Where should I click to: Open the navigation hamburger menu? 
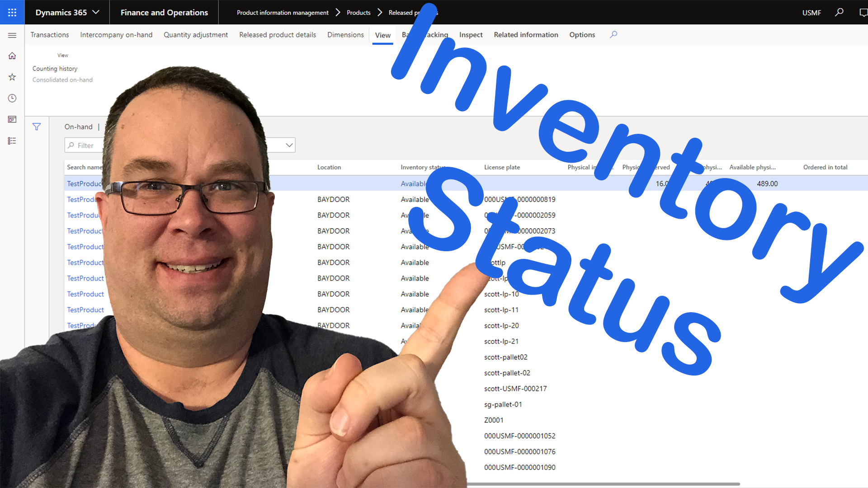click(12, 34)
